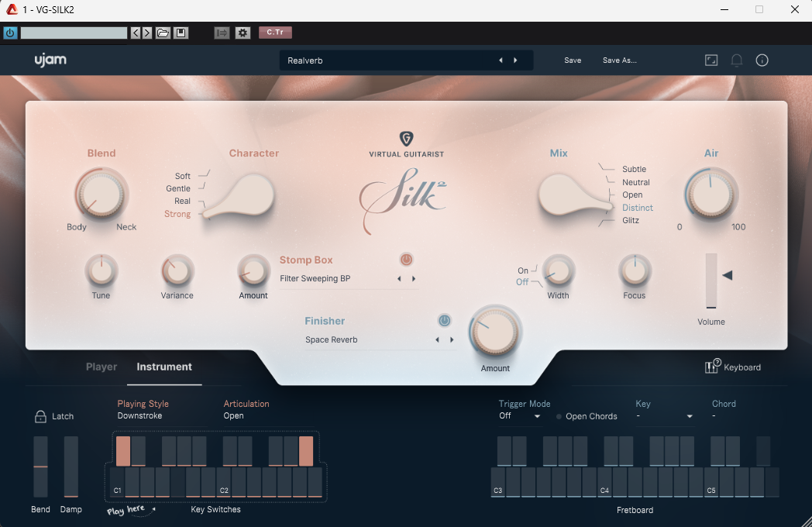812x527 pixels.
Task: Open the Trigger Mode dropdown
Action: (519, 416)
